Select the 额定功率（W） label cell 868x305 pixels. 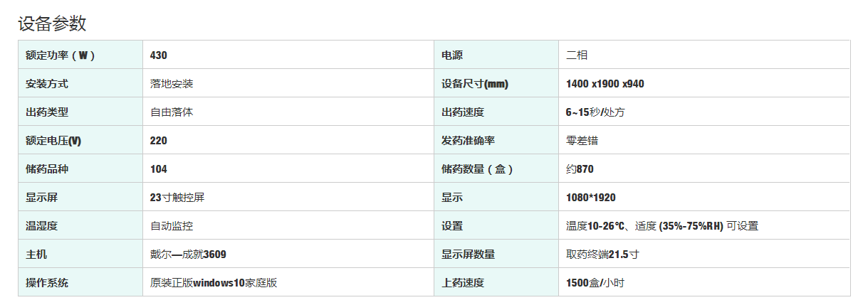[60, 55]
